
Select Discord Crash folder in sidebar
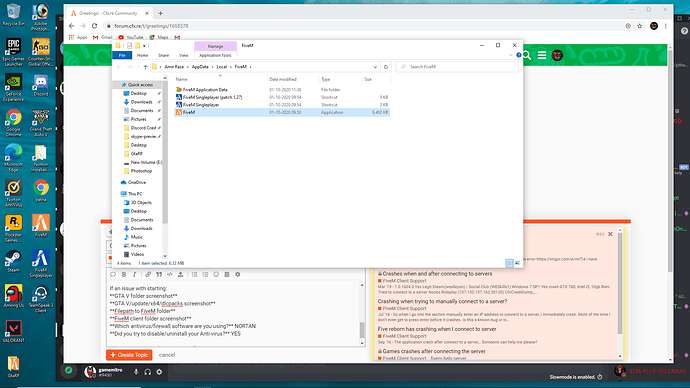point(143,128)
